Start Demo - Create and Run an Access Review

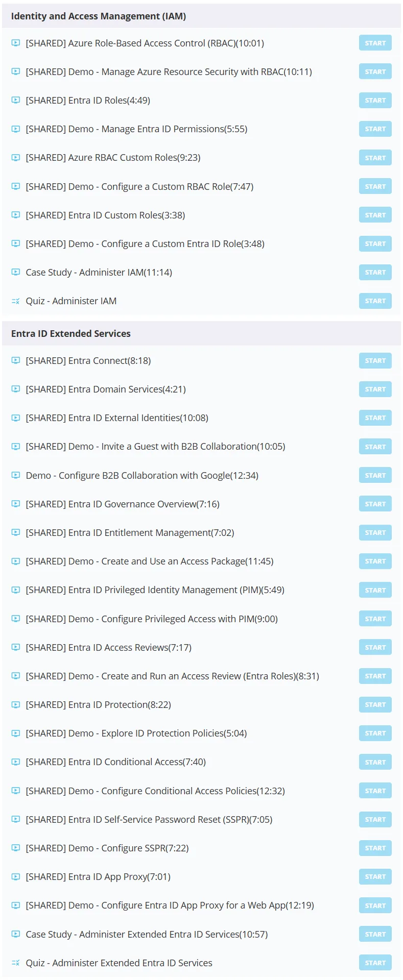(x=375, y=676)
